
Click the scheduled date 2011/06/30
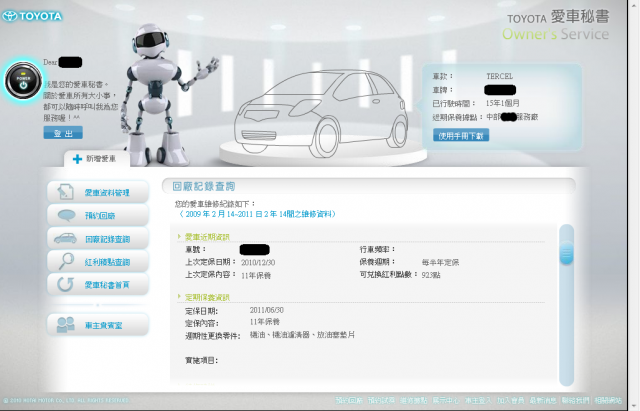pyautogui.click(x=267, y=310)
